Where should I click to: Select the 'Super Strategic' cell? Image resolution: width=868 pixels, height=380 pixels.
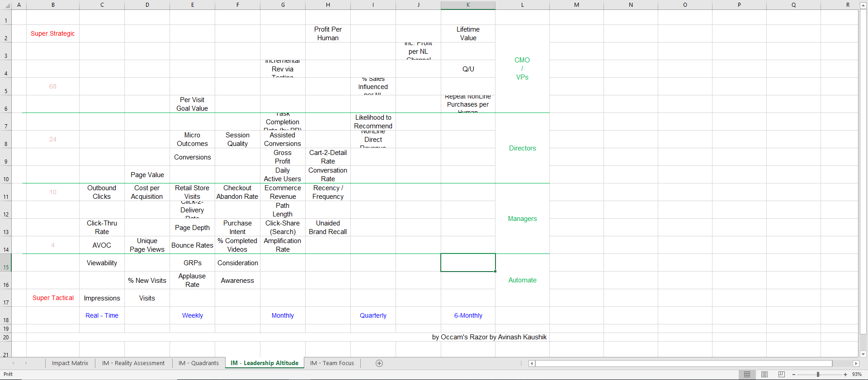point(53,33)
